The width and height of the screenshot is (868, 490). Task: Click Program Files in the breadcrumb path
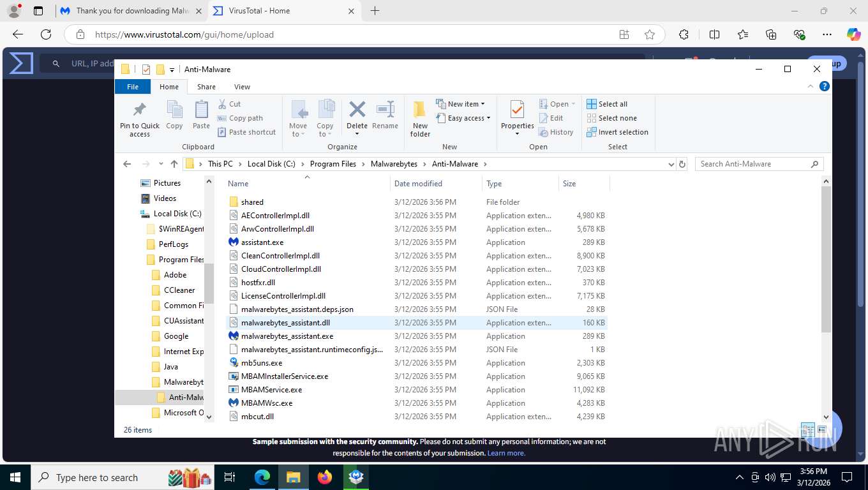(x=333, y=164)
